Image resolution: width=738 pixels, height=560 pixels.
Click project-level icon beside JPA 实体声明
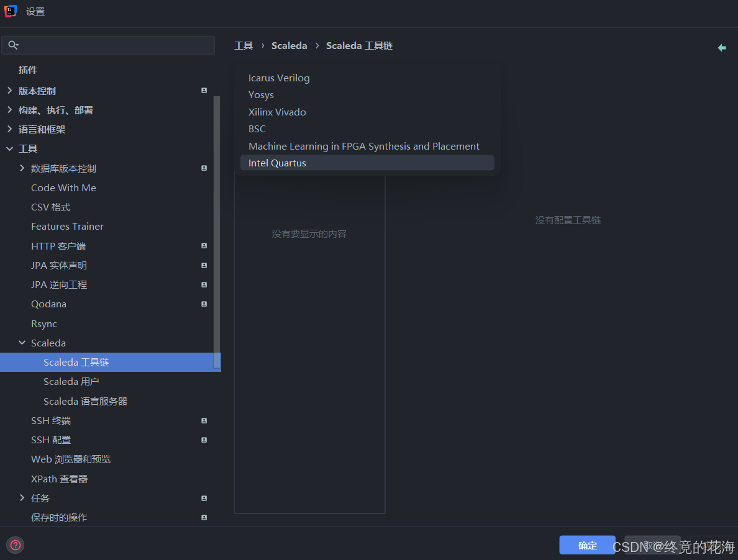[x=204, y=265]
